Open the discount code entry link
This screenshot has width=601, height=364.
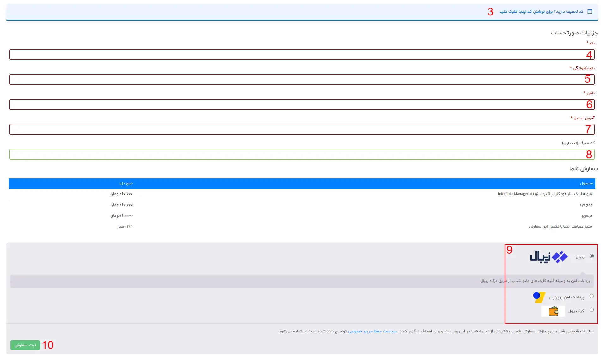tap(541, 12)
